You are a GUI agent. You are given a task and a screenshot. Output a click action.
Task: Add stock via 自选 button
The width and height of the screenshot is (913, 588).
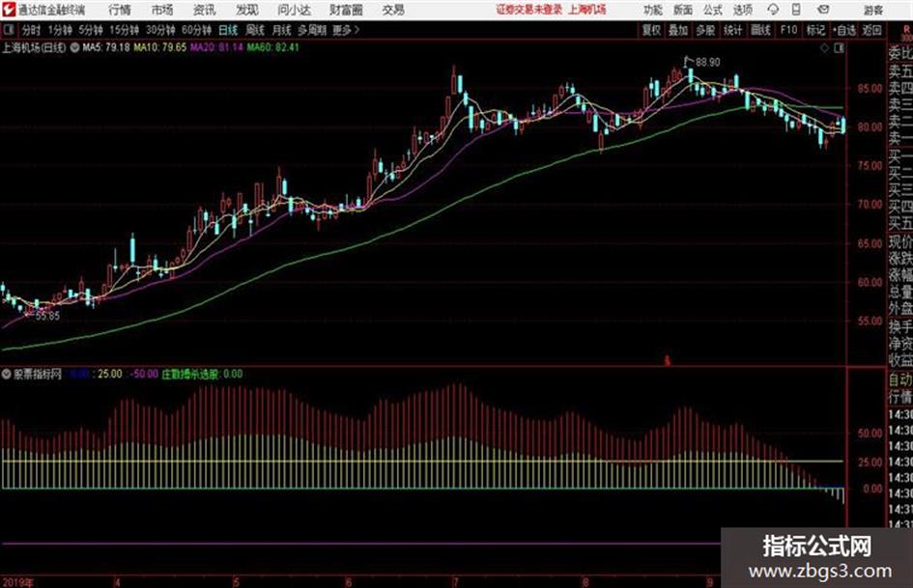pos(844,30)
